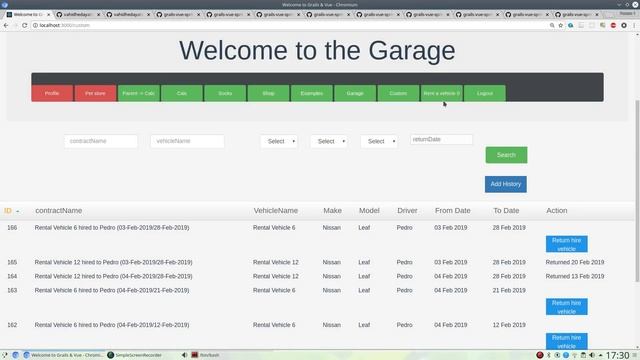Image resolution: width=640 pixels, height=360 pixels.
Task: Click the From Date column header
Action: [453, 211]
